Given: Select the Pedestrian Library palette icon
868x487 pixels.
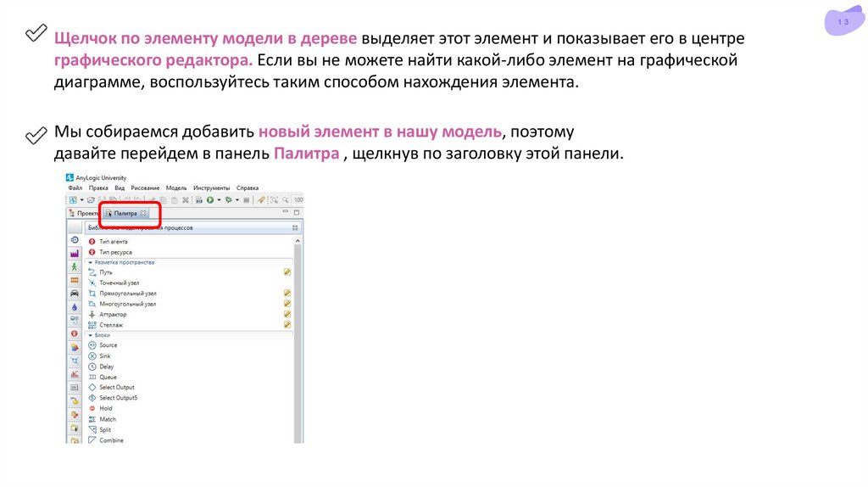Looking at the screenshot, I should (75, 266).
